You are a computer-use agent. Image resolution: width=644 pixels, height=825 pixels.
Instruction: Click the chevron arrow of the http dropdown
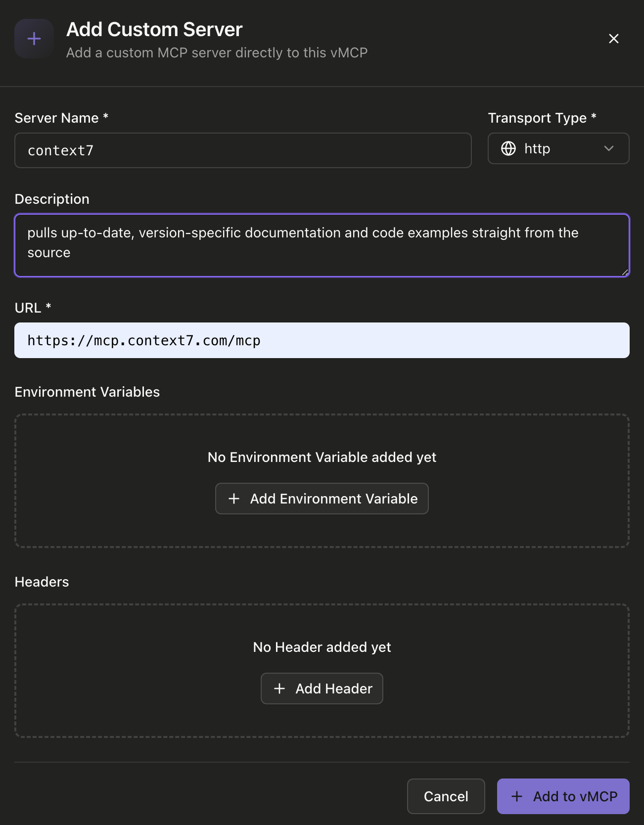tap(609, 148)
